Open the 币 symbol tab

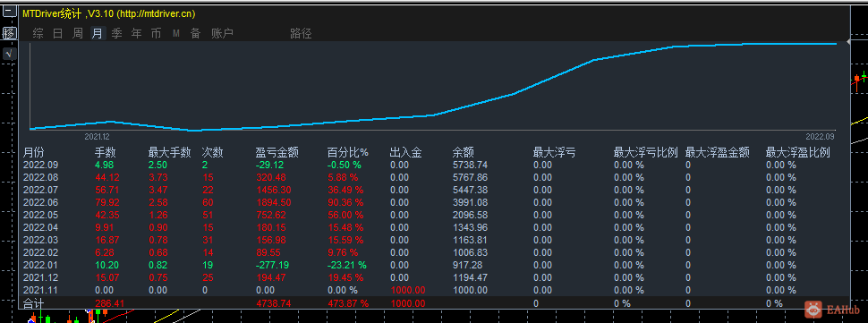point(157,34)
